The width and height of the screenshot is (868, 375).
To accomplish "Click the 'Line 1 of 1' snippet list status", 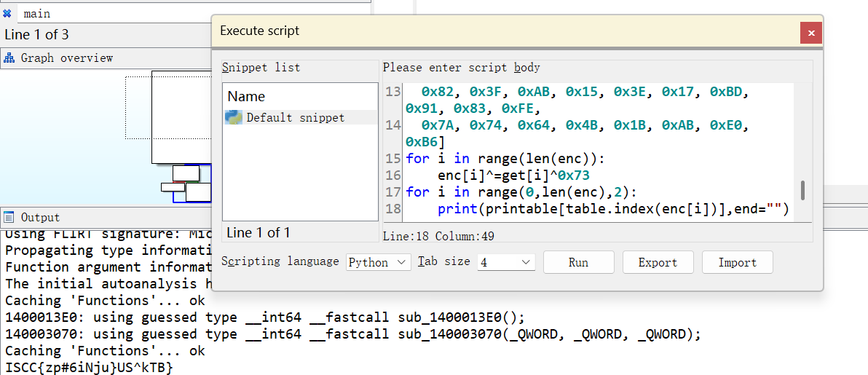I will coord(259,232).
